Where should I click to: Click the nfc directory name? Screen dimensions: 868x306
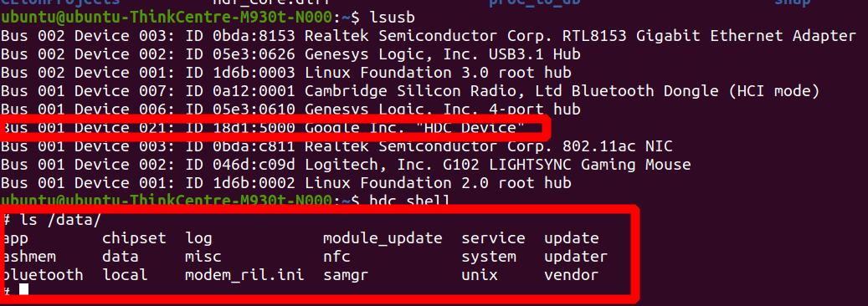pyautogui.click(x=336, y=257)
